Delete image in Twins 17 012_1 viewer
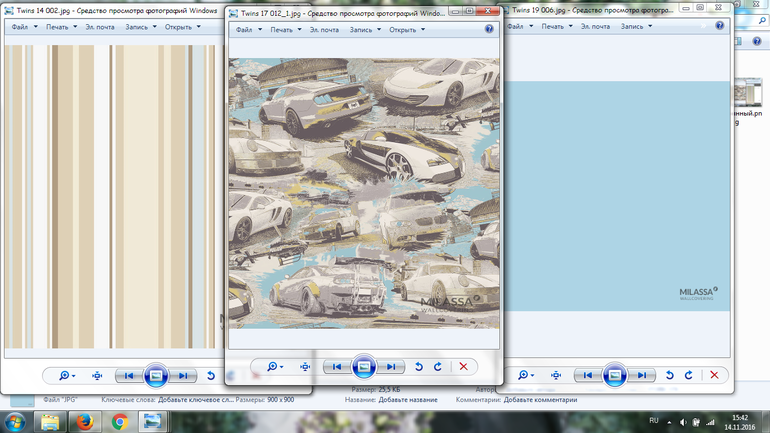The width and height of the screenshot is (770, 433). [463, 367]
